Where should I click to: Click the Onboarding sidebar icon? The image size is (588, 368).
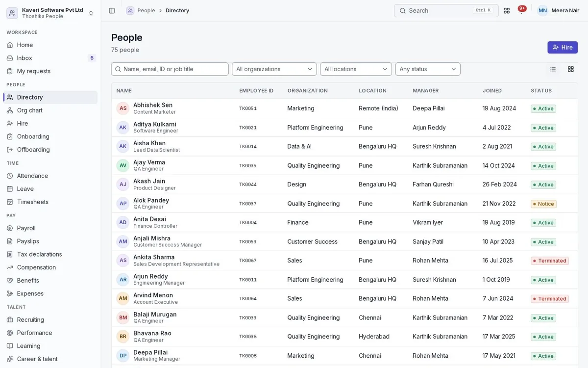[10, 136]
